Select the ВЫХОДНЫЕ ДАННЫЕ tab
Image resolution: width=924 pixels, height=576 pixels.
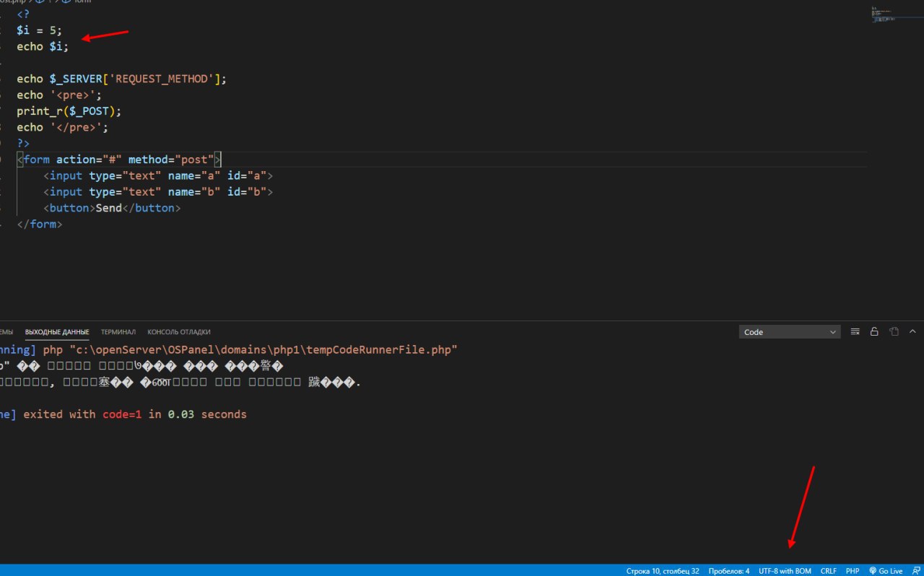tap(57, 332)
